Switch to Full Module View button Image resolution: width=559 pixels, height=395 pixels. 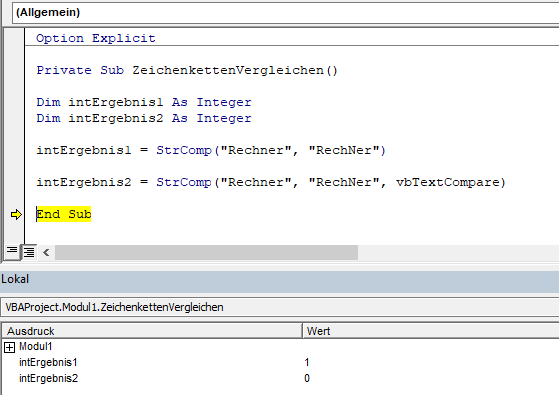pyautogui.click(x=29, y=252)
